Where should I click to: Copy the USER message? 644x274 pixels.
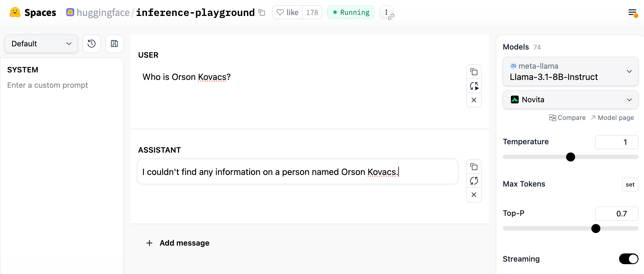(474, 72)
